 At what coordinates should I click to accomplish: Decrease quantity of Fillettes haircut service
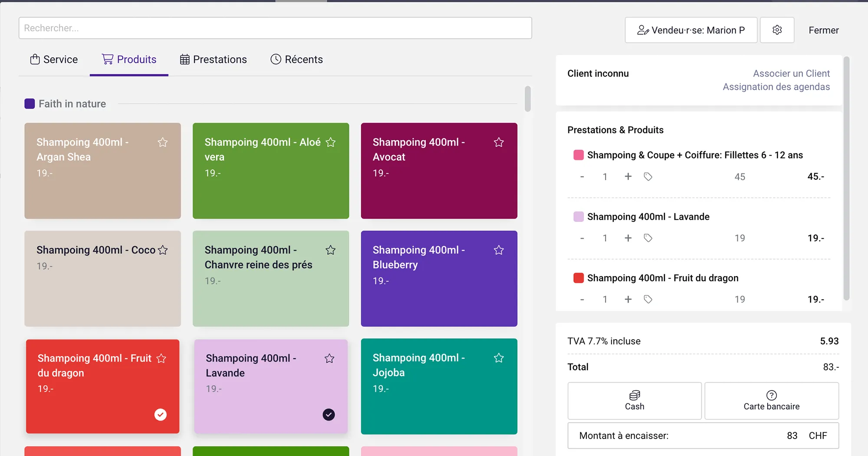tap(582, 177)
